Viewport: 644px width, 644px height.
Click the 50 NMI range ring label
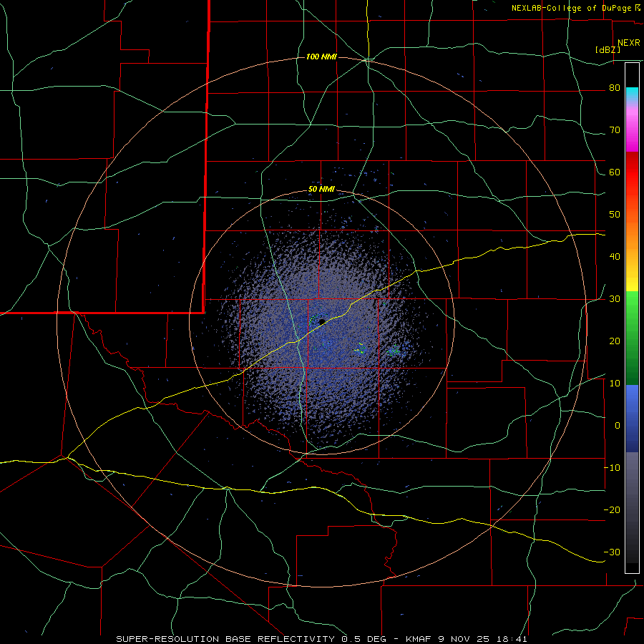click(321, 190)
